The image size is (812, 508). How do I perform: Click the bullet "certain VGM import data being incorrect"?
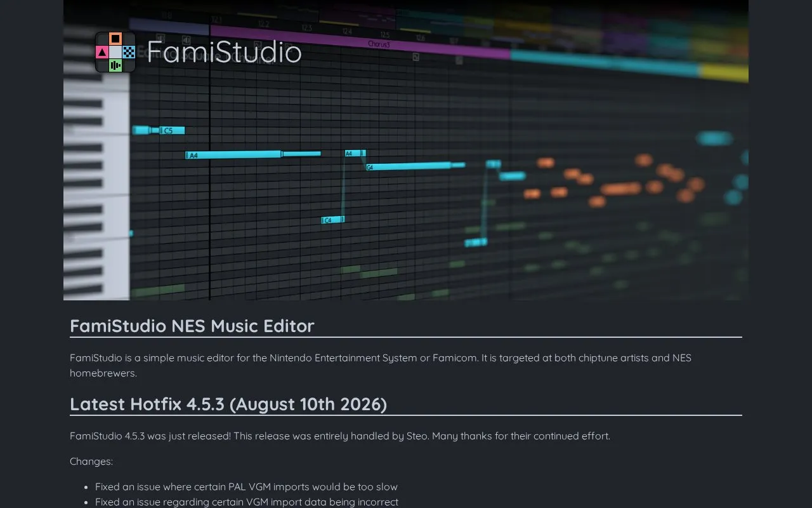click(247, 502)
